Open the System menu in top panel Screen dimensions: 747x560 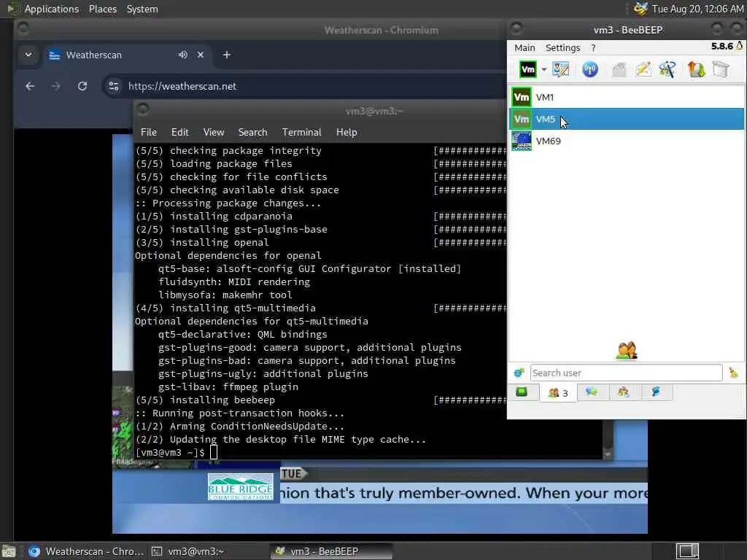[142, 9]
